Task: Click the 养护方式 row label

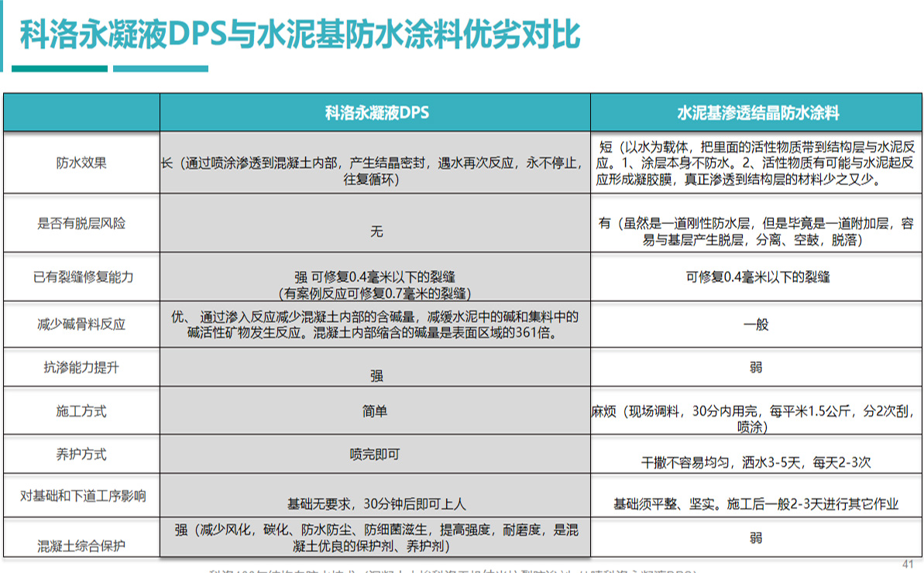Action: [81, 455]
